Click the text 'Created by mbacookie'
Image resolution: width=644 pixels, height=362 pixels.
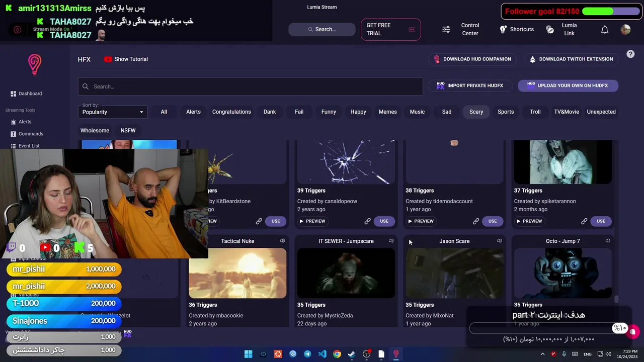point(216,316)
